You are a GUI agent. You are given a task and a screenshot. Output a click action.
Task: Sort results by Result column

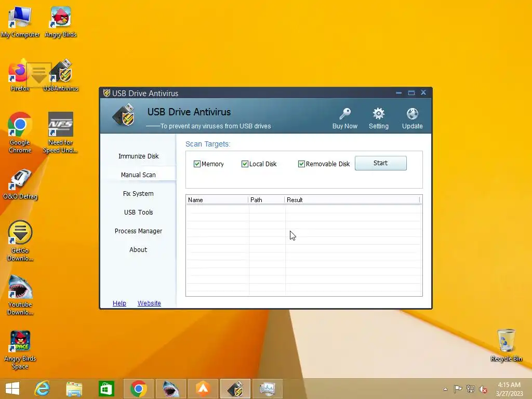(352, 200)
